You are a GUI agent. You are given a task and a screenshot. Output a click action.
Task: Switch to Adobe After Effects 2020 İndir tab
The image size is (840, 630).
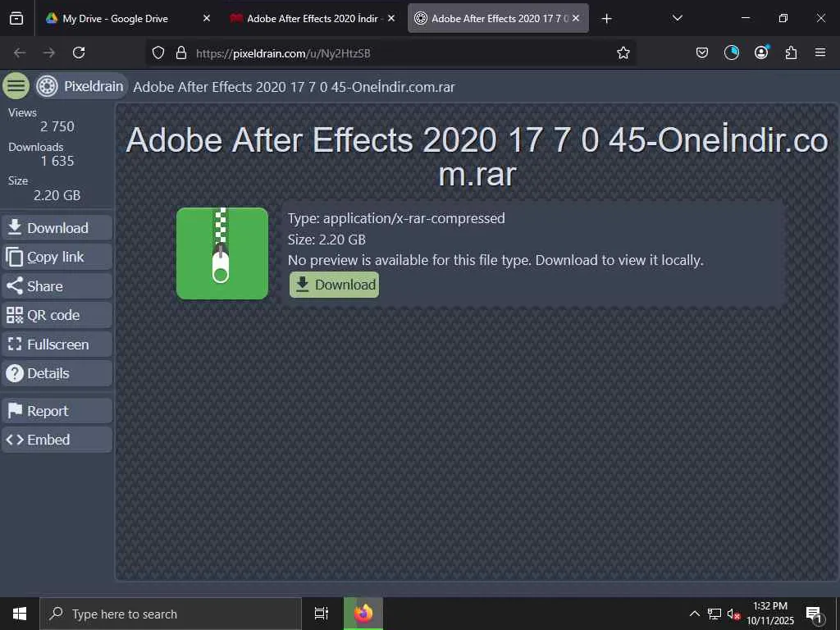click(x=313, y=19)
